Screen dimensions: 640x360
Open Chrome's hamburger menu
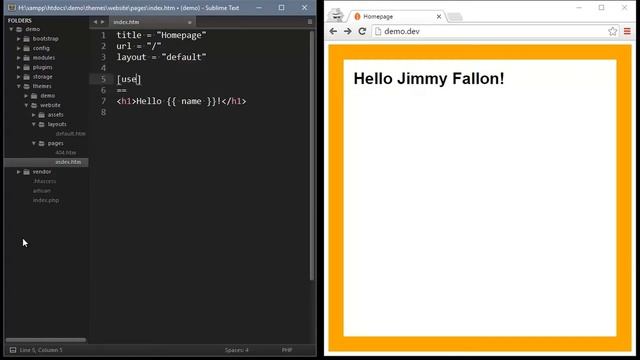point(627,31)
